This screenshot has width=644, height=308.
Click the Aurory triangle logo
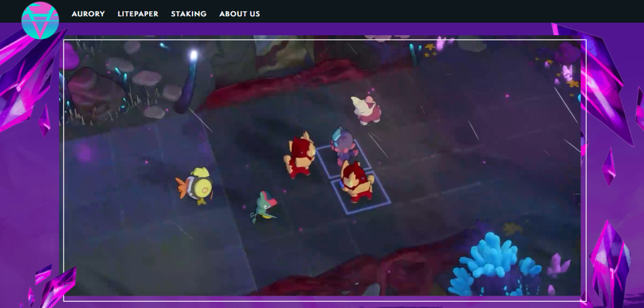pos(40,21)
